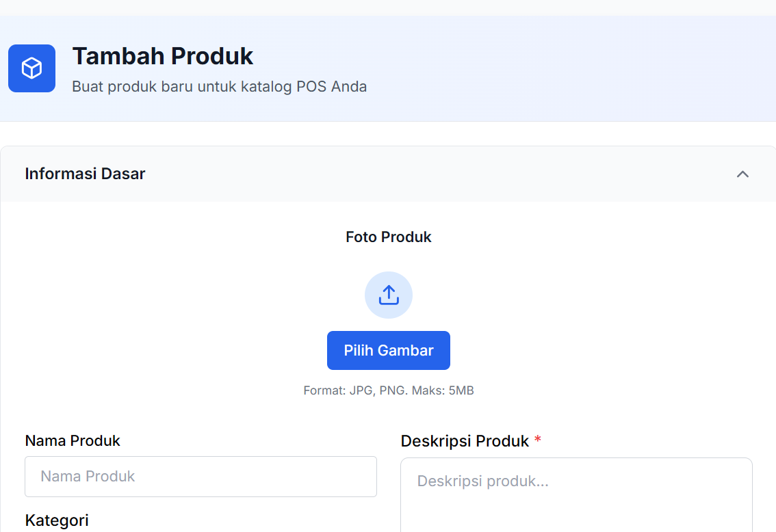Collapse the Informasi Dasar section chevron

(x=742, y=174)
